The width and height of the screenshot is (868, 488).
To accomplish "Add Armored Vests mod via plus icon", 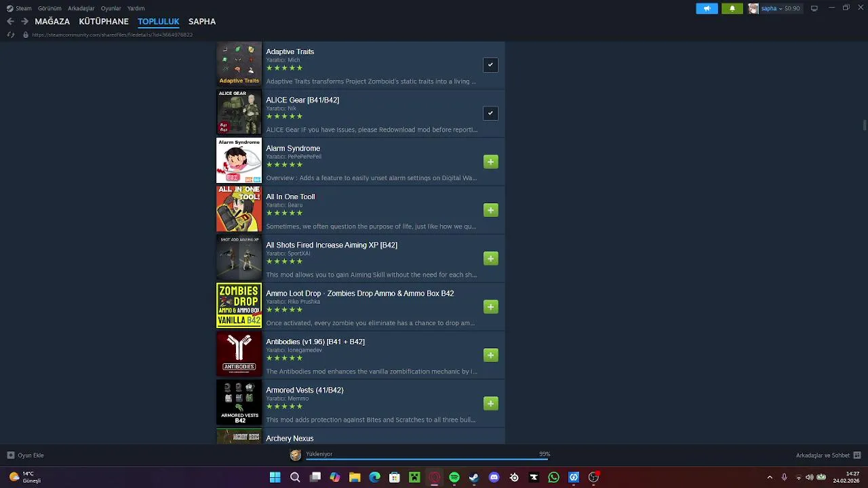I will [x=491, y=403].
